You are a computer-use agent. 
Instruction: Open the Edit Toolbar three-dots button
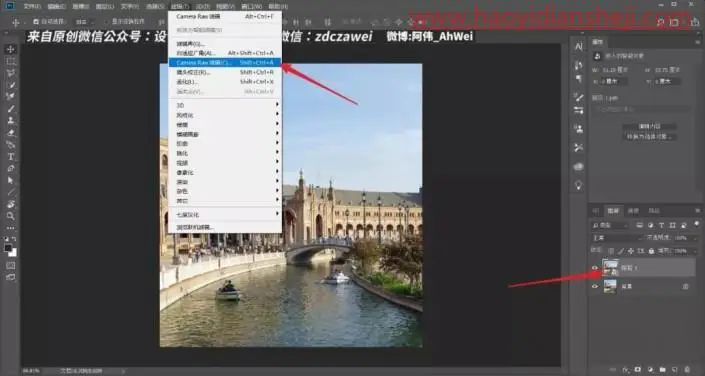click(11, 228)
